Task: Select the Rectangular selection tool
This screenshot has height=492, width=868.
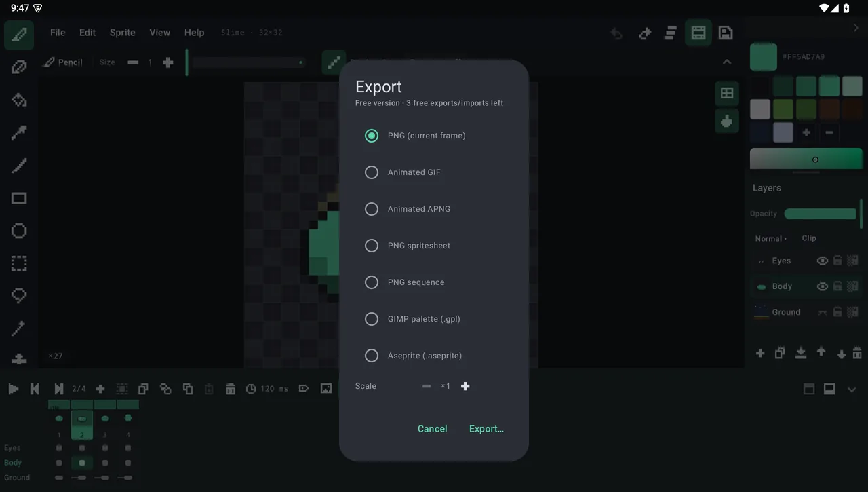Action: (x=19, y=263)
